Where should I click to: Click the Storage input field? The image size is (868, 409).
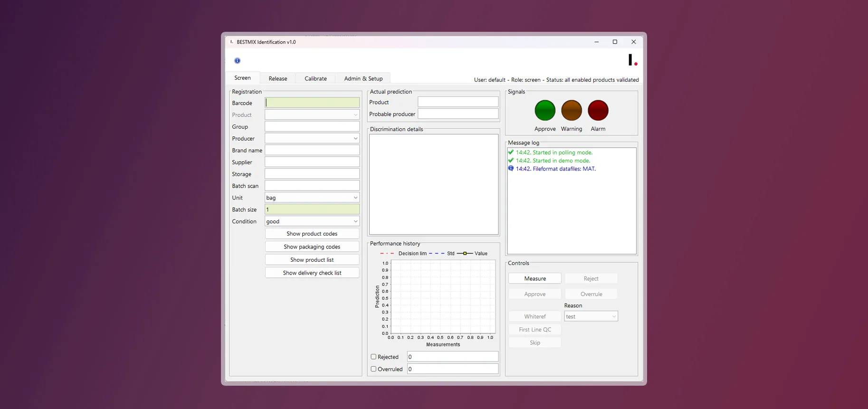point(312,174)
